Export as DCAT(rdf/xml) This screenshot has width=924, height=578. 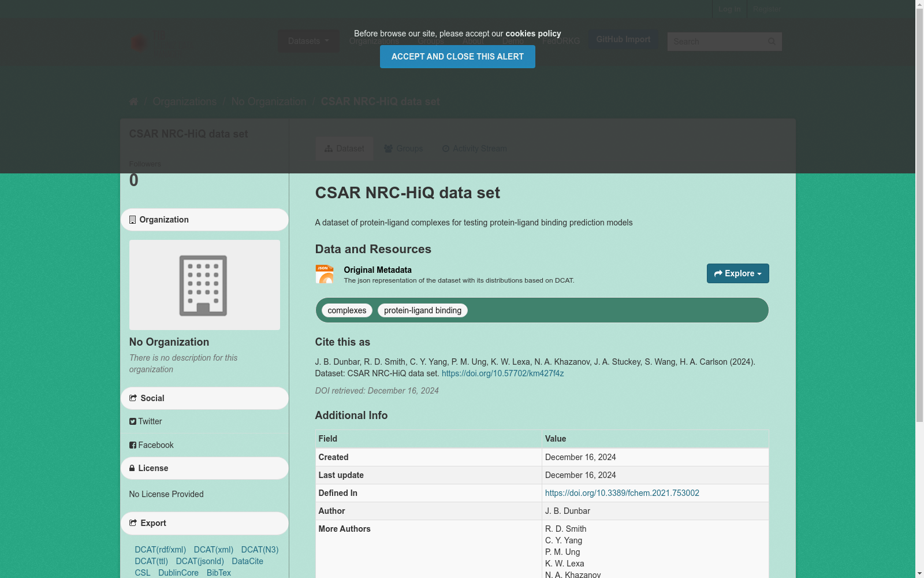161,550
